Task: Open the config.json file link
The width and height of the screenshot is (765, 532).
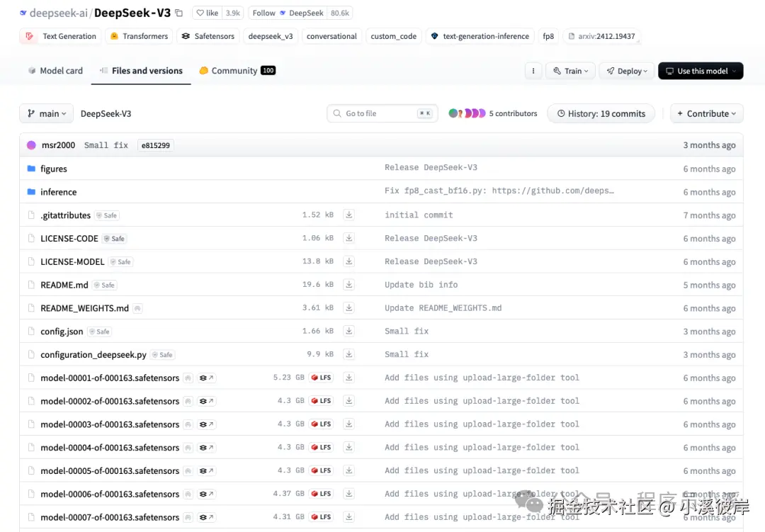Action: coord(62,332)
